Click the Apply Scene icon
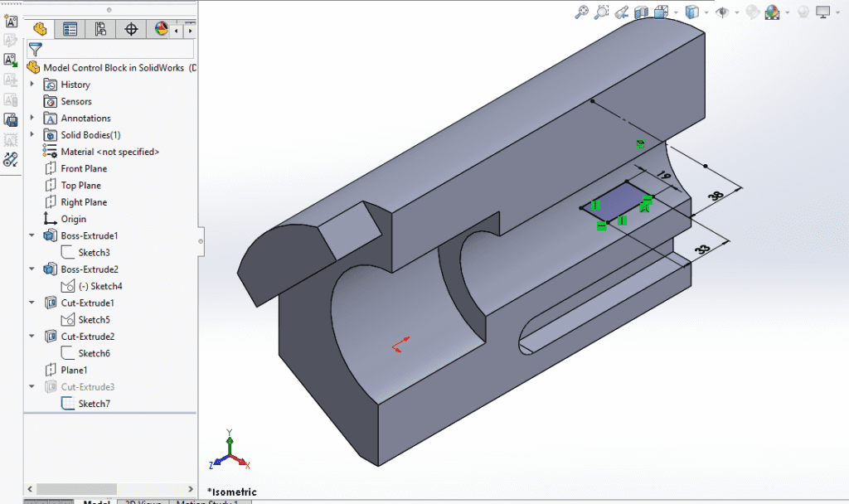Image resolution: width=849 pixels, height=504 pixels. tap(772, 12)
